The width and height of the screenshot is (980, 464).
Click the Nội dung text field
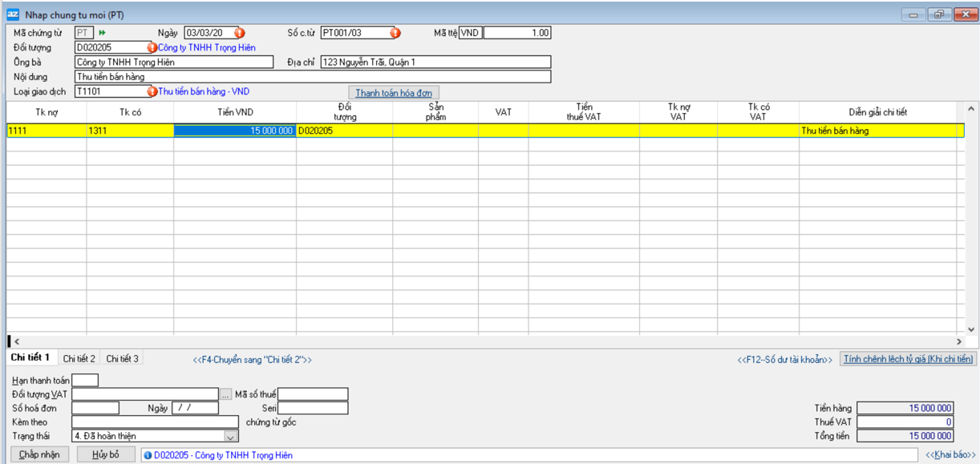[313, 77]
